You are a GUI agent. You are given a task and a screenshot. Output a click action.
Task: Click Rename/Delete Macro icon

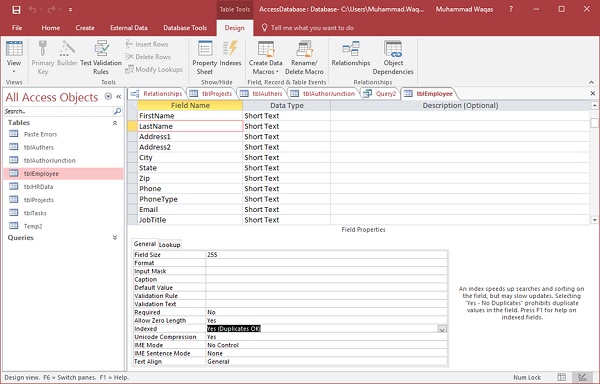304,57
